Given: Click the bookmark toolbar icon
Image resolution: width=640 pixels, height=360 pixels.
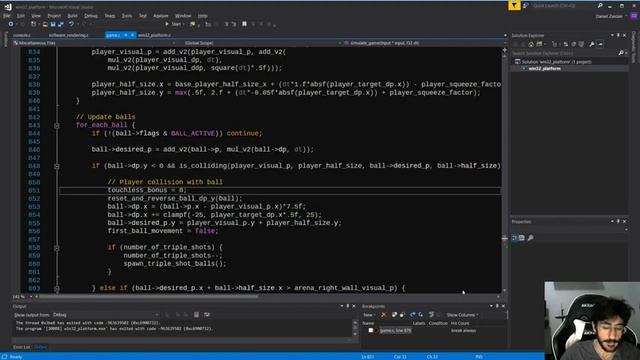Looking at the screenshot, I should [244, 24].
